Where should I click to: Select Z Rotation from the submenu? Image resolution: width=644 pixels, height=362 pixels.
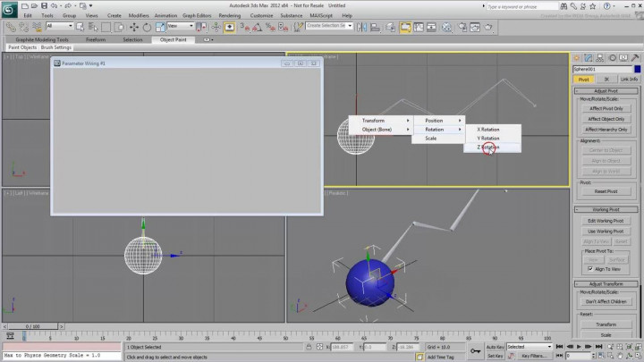tap(493, 147)
